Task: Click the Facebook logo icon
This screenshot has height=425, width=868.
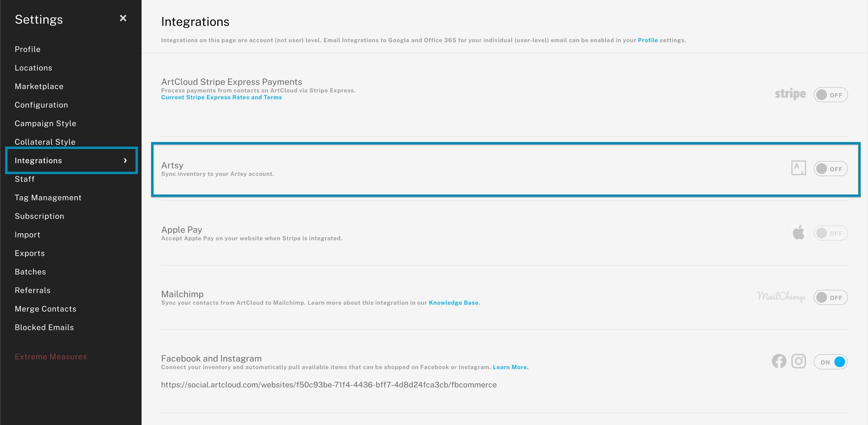Action: [779, 361]
